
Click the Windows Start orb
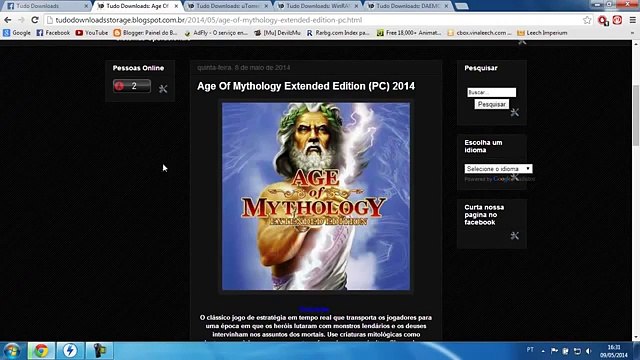click(x=12, y=351)
